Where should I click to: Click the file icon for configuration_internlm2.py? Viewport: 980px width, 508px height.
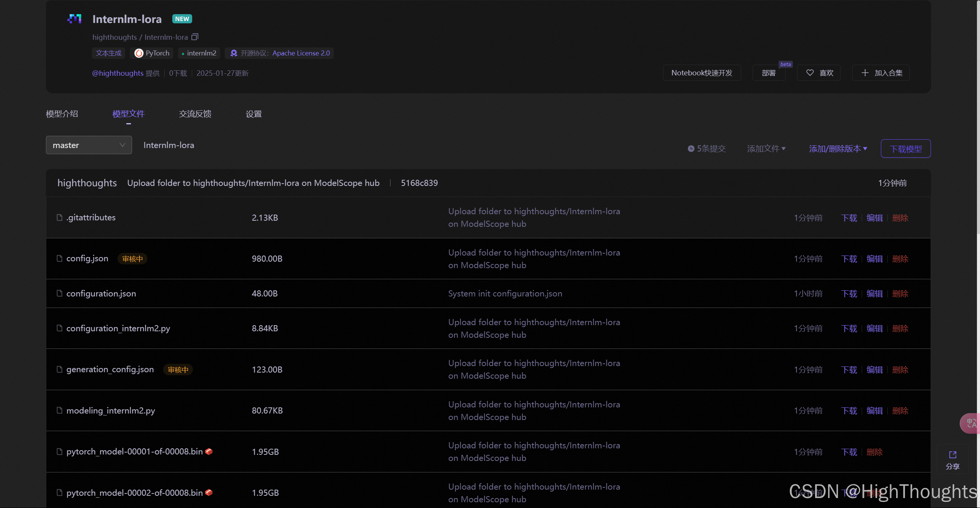tap(59, 328)
